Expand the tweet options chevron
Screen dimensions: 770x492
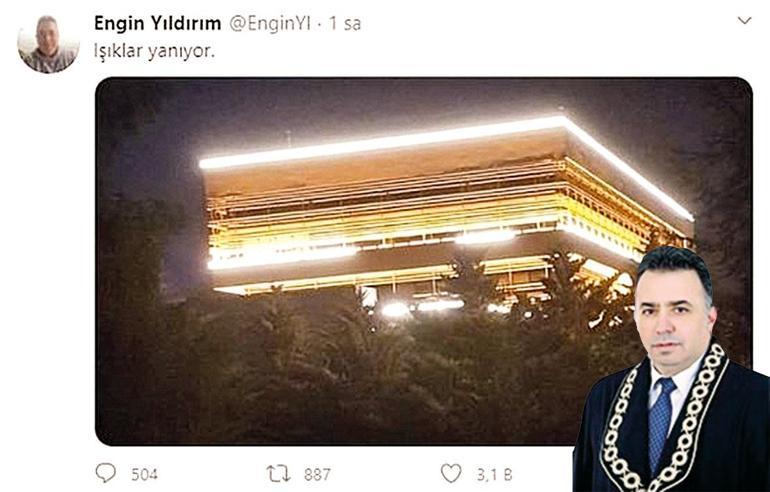[744, 21]
